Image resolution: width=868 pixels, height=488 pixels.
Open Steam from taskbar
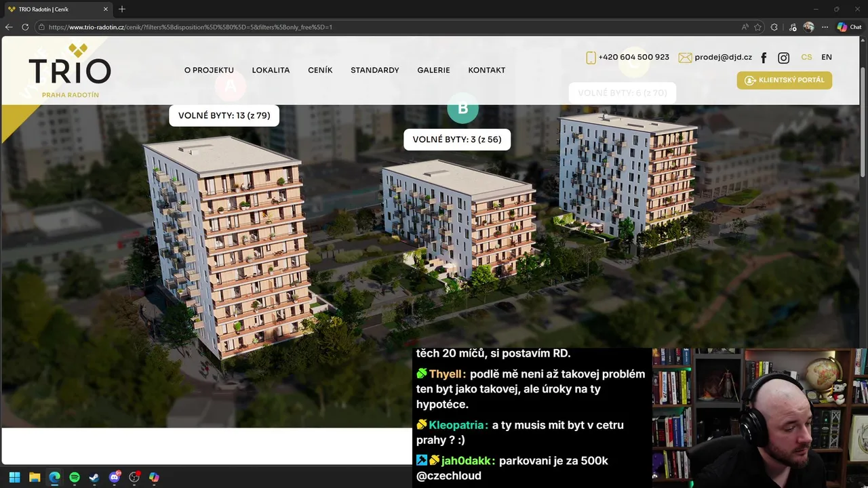point(94,477)
